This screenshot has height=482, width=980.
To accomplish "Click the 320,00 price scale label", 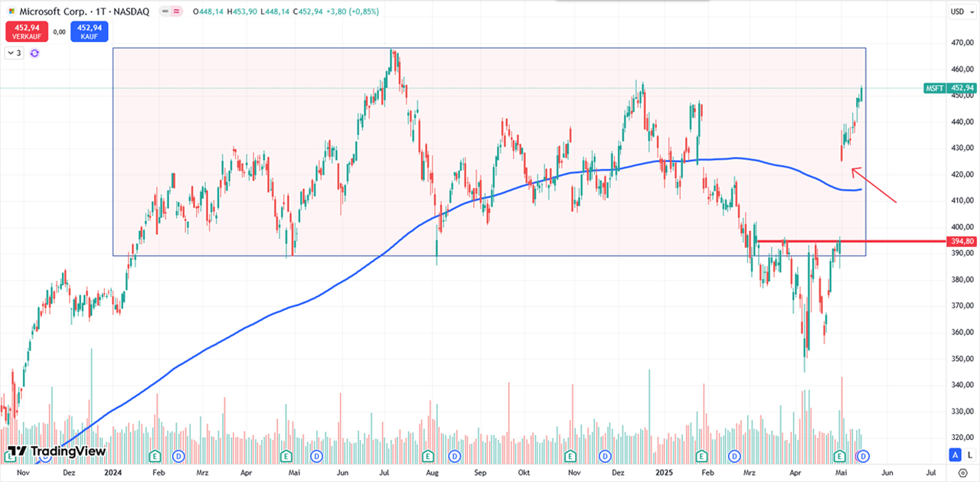I will click(961, 437).
